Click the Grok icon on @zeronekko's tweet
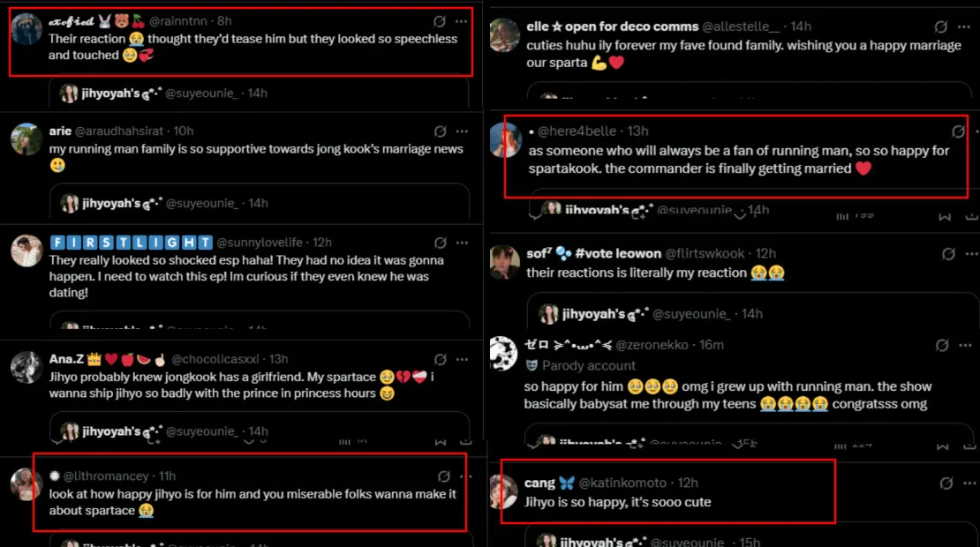The image size is (980, 547). coord(942,345)
